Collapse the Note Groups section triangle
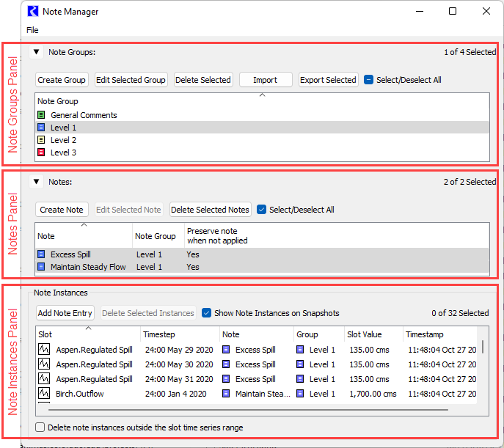 click(x=36, y=52)
